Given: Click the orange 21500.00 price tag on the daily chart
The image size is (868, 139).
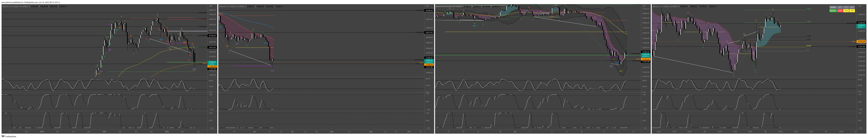Looking at the screenshot, I should click(x=429, y=64).
